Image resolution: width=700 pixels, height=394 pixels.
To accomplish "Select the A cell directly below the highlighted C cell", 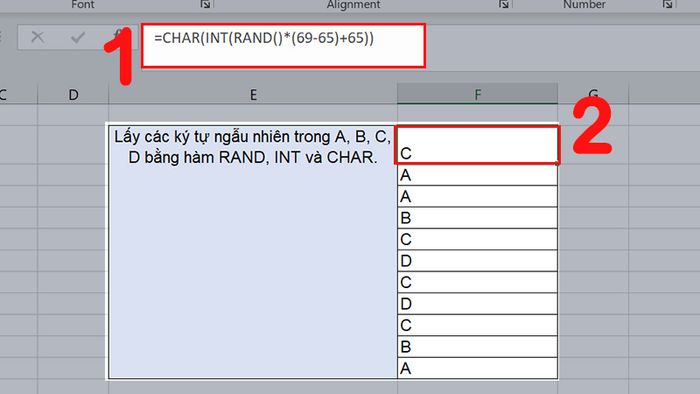I will pyautogui.click(x=477, y=175).
